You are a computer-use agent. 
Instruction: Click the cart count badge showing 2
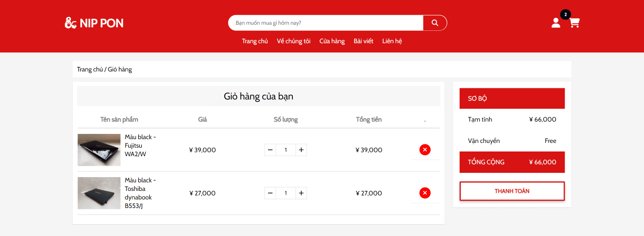coord(565,15)
